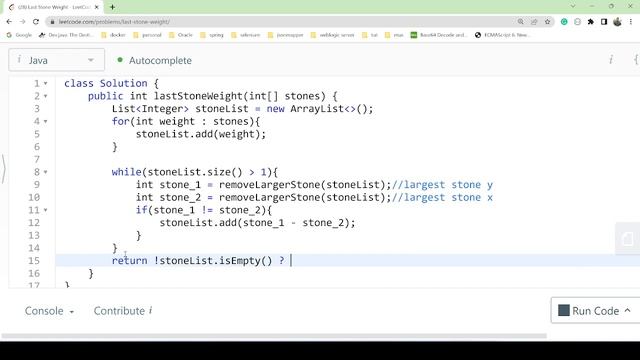
Task: Share this page from address bar
Action: (534, 22)
